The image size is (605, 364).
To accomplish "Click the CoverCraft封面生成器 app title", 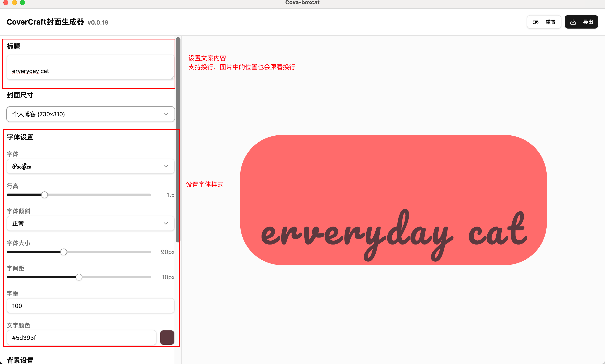I will (45, 22).
